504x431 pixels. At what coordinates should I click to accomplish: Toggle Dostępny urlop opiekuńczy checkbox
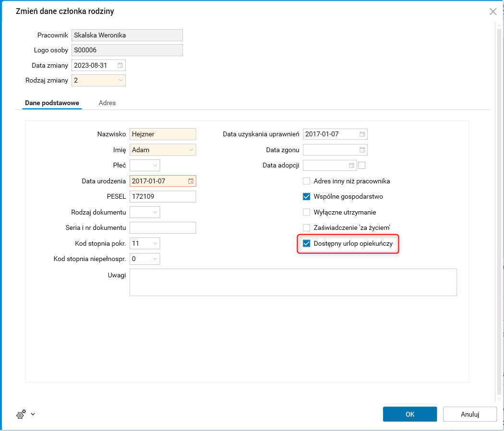point(307,244)
